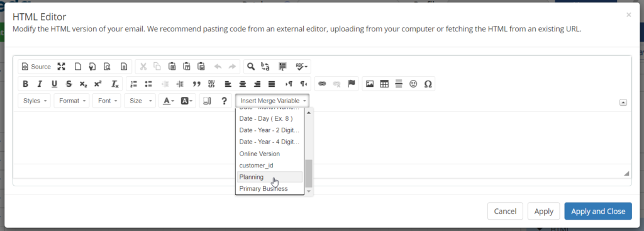Toggle strikethrough formatting

(69, 84)
